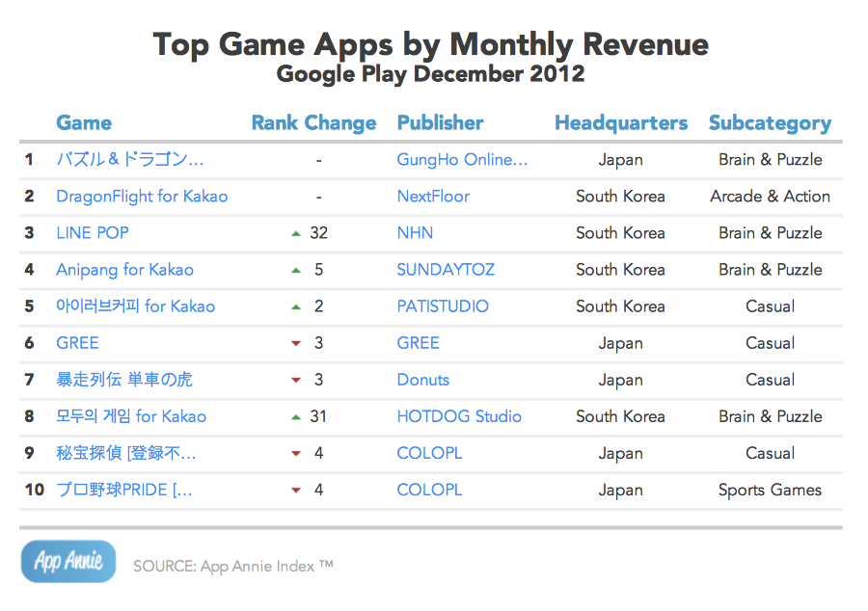Screen dimensions: 868x611
Task: Click the App Annie logo badge
Action: pos(68,561)
